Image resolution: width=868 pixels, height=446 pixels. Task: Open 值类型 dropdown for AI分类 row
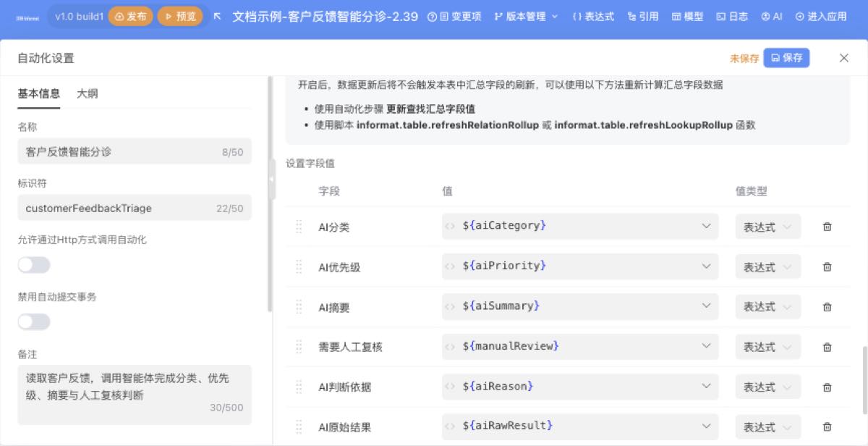pos(768,227)
